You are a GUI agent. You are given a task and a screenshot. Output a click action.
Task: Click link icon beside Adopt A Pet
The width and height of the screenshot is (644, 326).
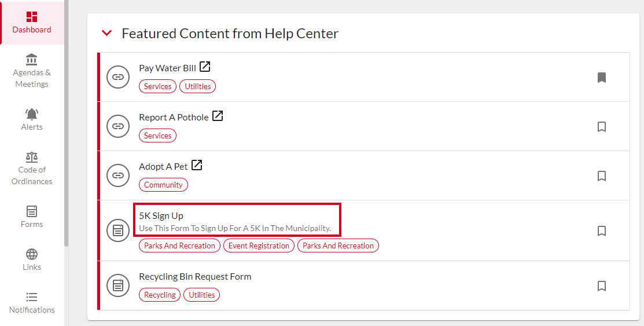point(118,175)
